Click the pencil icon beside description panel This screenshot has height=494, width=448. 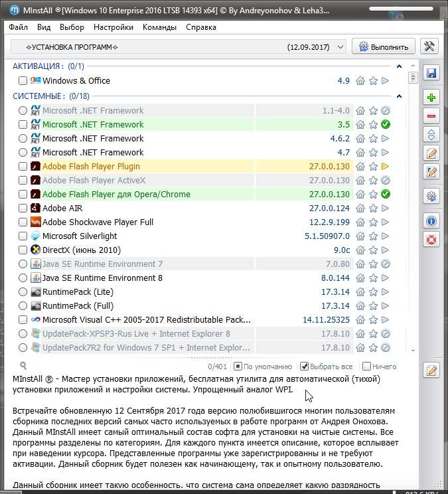(x=431, y=370)
